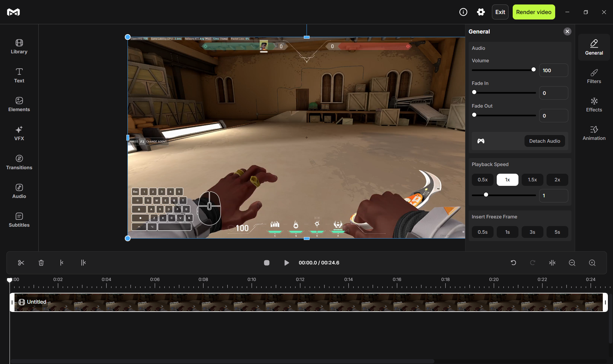613x364 pixels.
Task: Switch to the Filters tab
Action: pyautogui.click(x=594, y=76)
